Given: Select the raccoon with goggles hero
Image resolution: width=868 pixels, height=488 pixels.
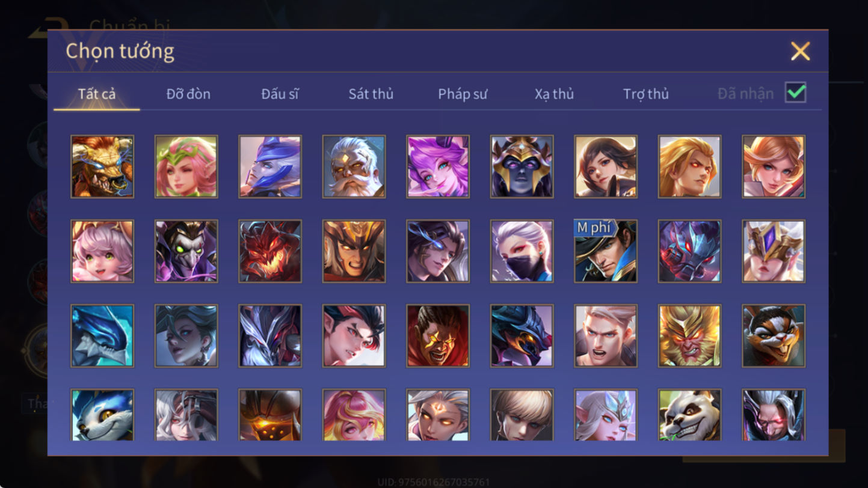Looking at the screenshot, I should (774, 336).
